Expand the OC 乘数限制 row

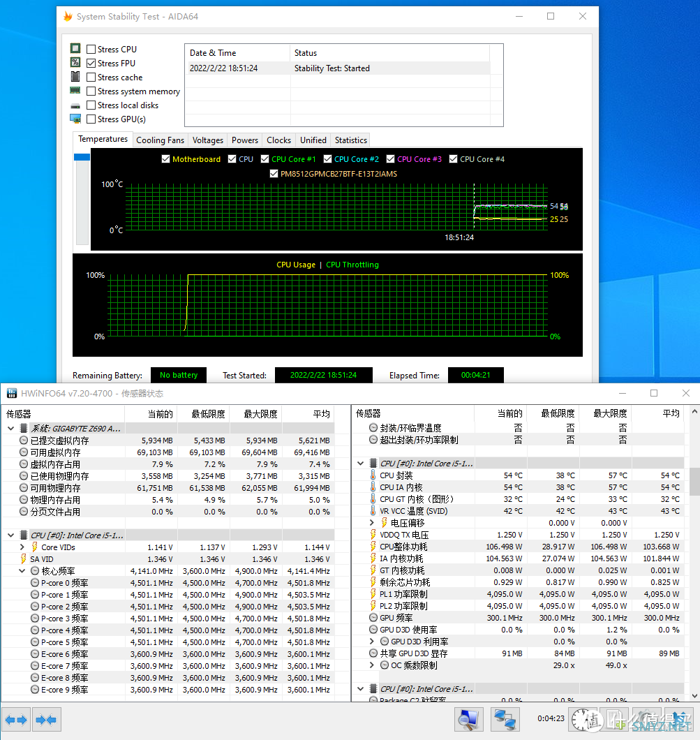pos(372,665)
